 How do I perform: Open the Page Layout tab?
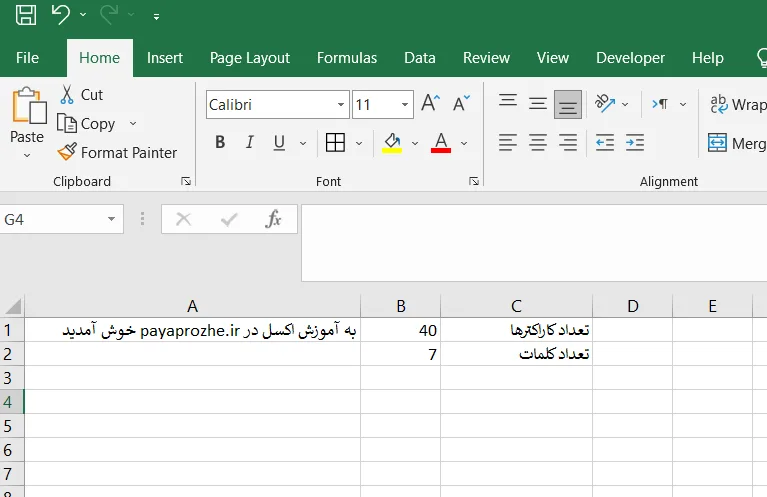[x=250, y=58]
